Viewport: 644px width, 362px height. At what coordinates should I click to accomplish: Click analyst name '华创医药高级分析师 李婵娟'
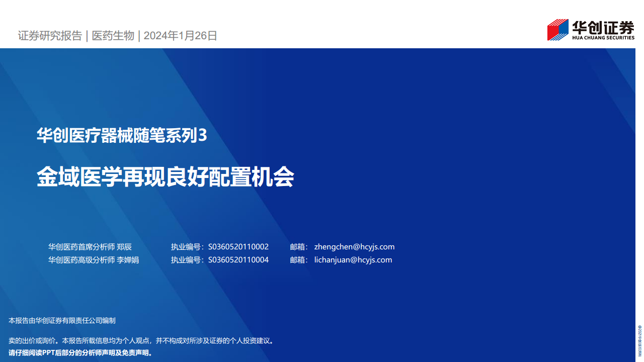click(94, 260)
